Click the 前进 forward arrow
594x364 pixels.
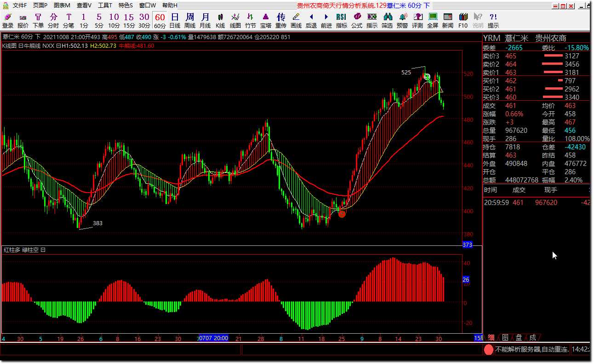point(326,21)
